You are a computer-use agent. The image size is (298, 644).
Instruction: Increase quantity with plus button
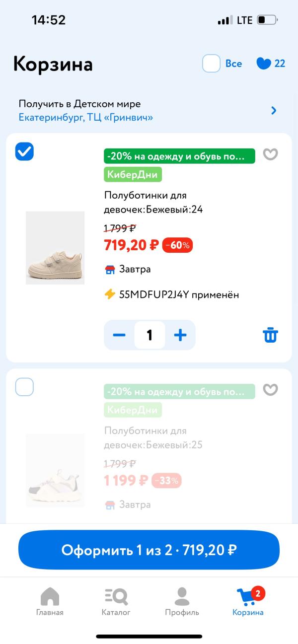click(180, 335)
